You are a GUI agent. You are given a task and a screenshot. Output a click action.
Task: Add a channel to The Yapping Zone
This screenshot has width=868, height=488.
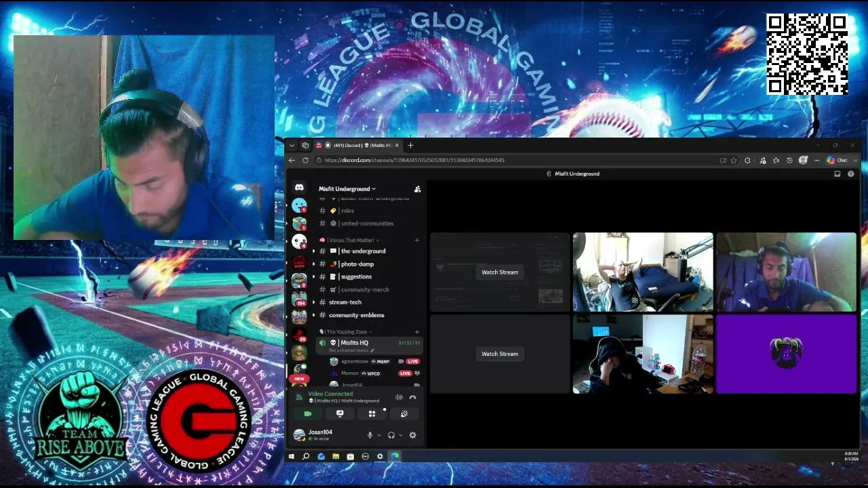(x=417, y=332)
